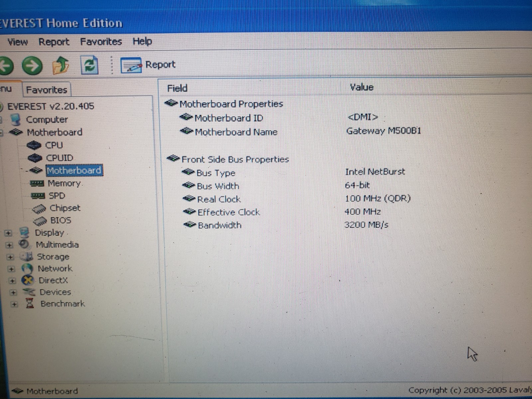The height and width of the screenshot is (399, 532).
Task: Click the Copyright notice in status bar
Action: pyautogui.click(x=470, y=390)
